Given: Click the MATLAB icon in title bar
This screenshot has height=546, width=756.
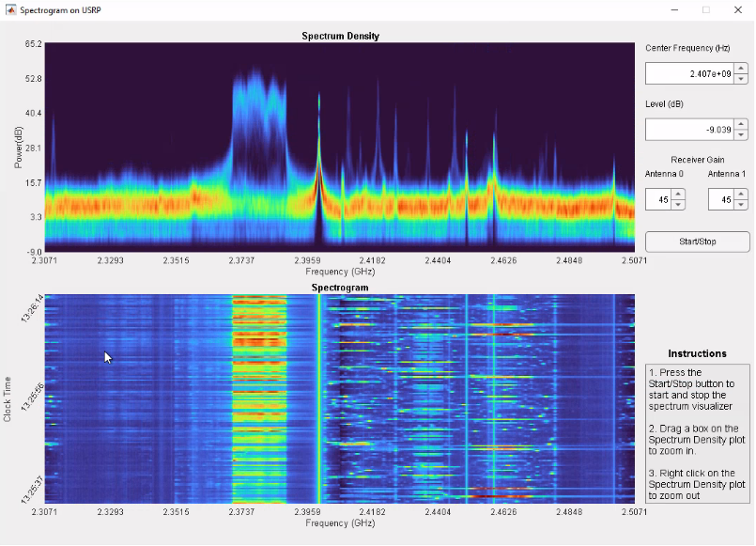Looking at the screenshot, I should (10, 9).
